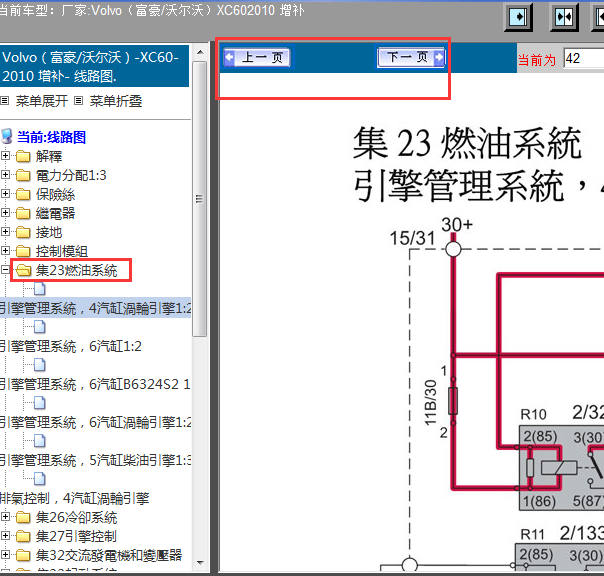Click the tree panel scrollbar up arrow
Viewport: 604px width, 576px height.
click(x=200, y=52)
